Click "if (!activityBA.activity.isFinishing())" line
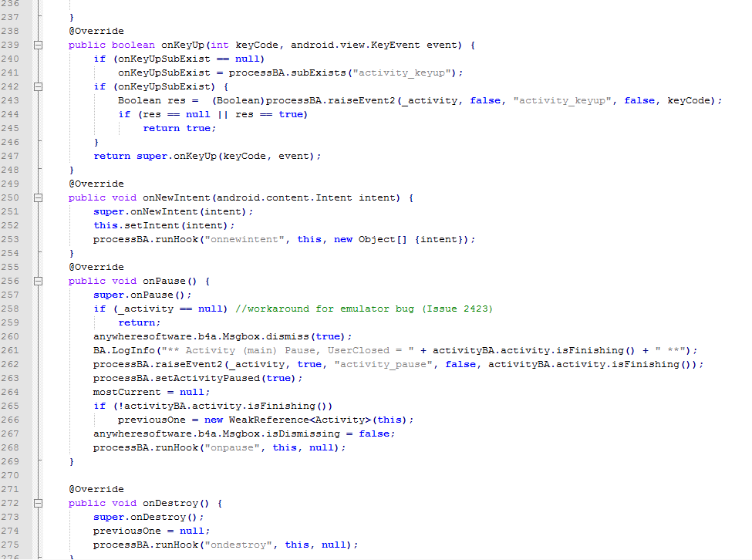This screenshot has width=752, height=560. (x=212, y=406)
